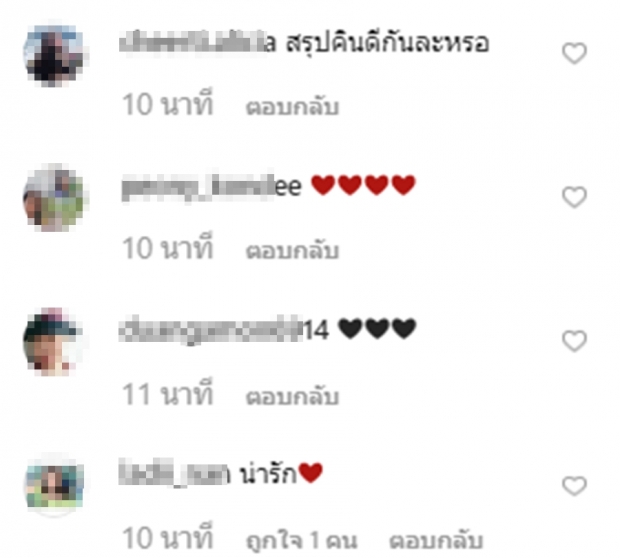View avatar of commenter wearing a cap

tap(54, 342)
